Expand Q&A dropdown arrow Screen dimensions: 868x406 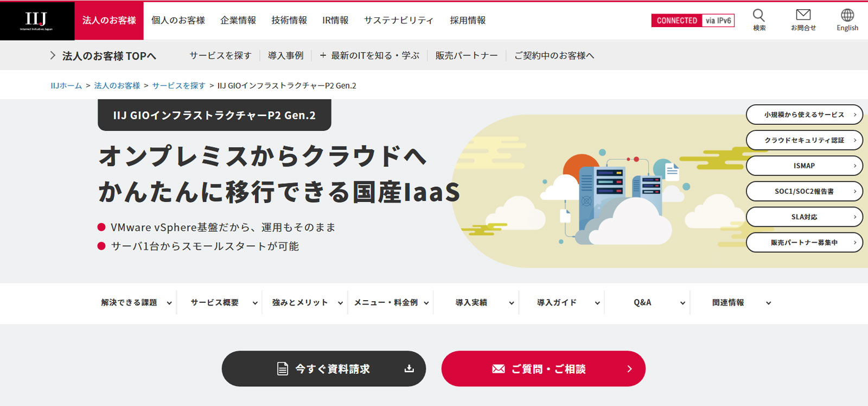tap(682, 303)
